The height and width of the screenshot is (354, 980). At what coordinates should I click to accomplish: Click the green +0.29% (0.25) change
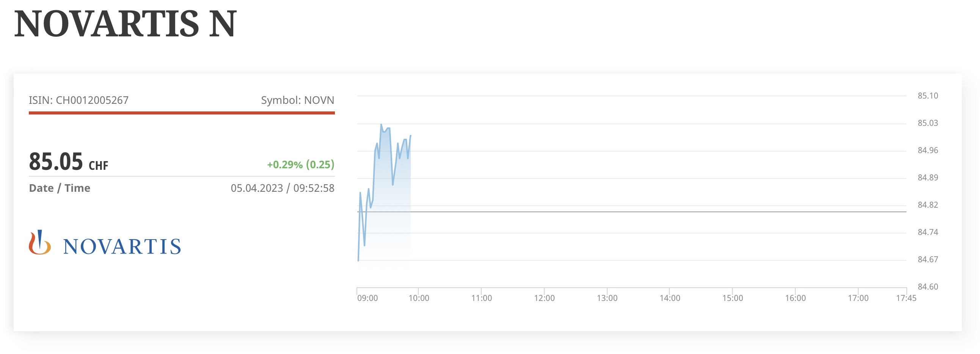[300, 164]
